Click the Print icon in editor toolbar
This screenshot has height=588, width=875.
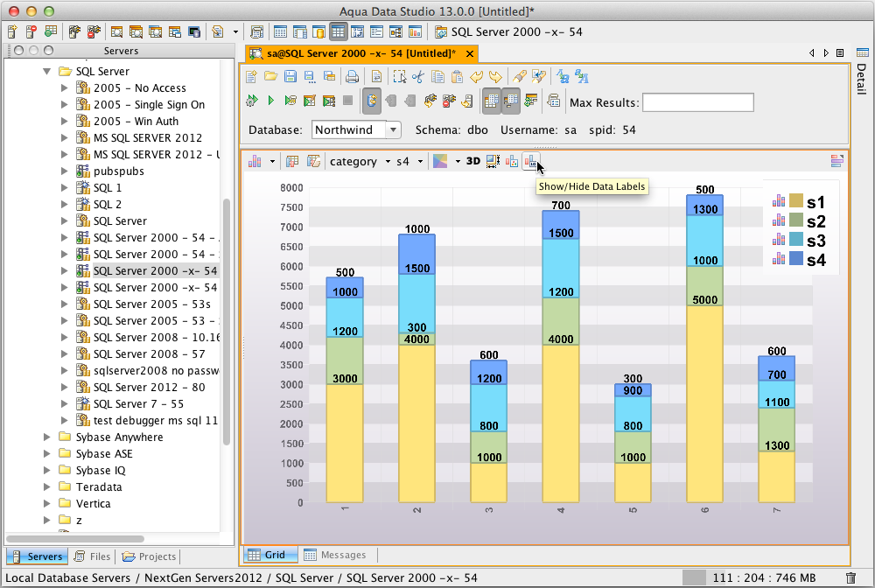point(351,77)
